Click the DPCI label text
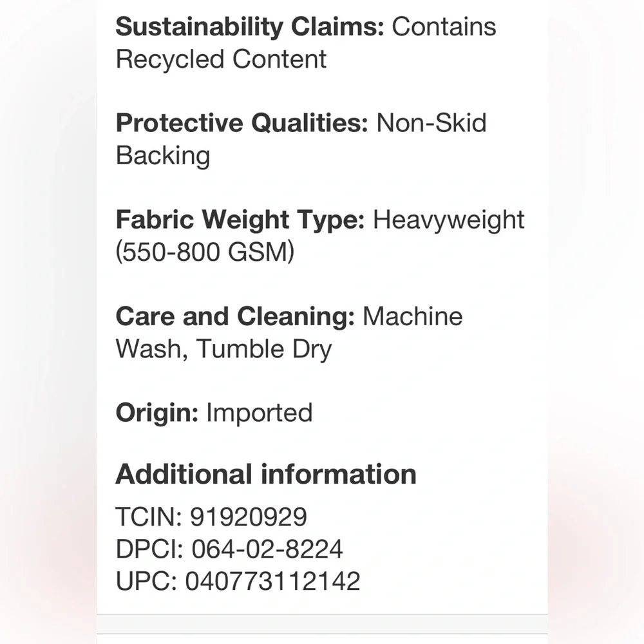 point(149,549)
